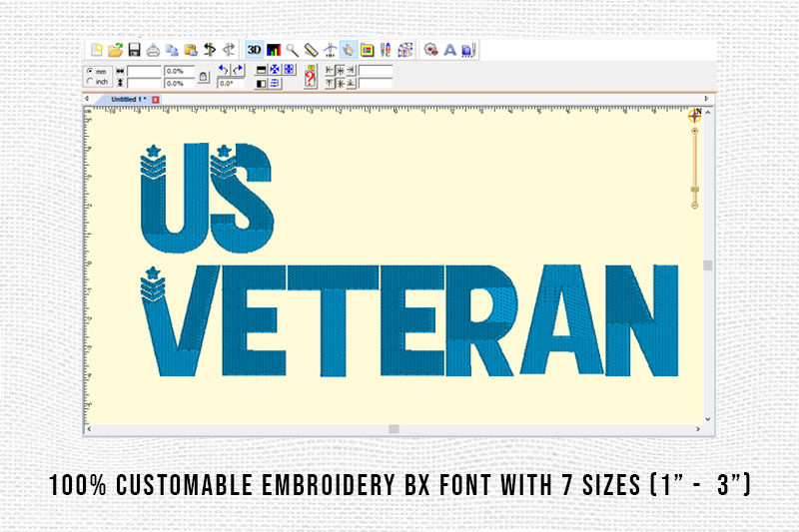Switch to the Untitled 1 tab
This screenshot has height=532, width=799.
129,99
